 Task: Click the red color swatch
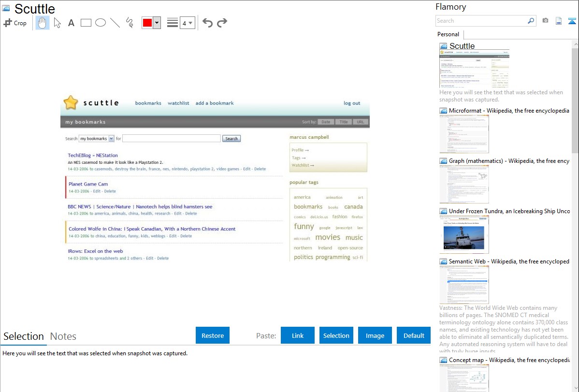pyautogui.click(x=147, y=23)
